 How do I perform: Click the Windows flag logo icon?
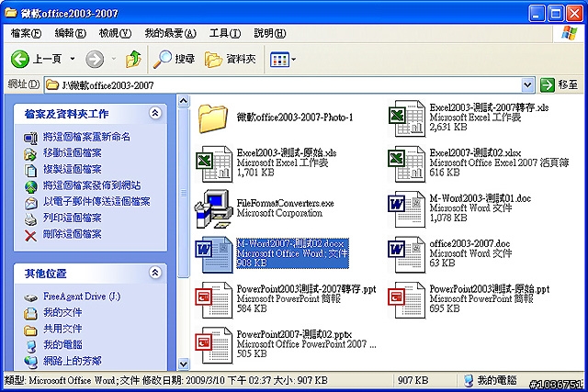[x=570, y=33]
